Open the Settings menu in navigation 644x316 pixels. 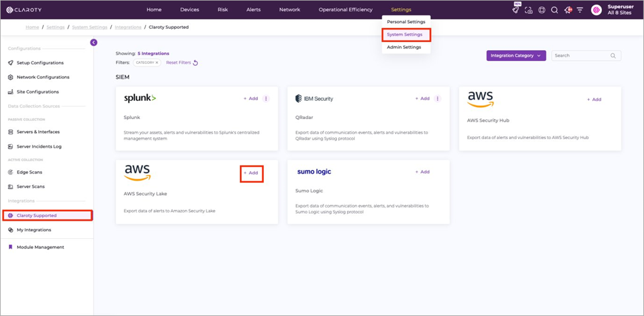401,10
